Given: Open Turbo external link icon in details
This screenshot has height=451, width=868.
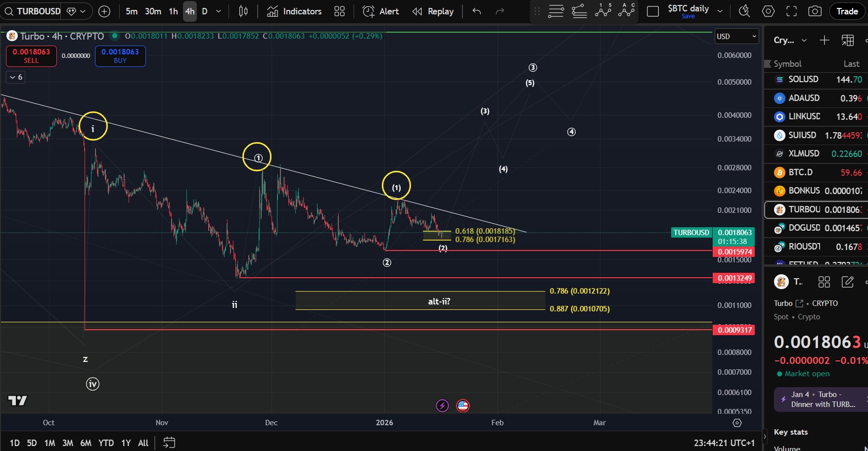Looking at the screenshot, I should pos(799,303).
